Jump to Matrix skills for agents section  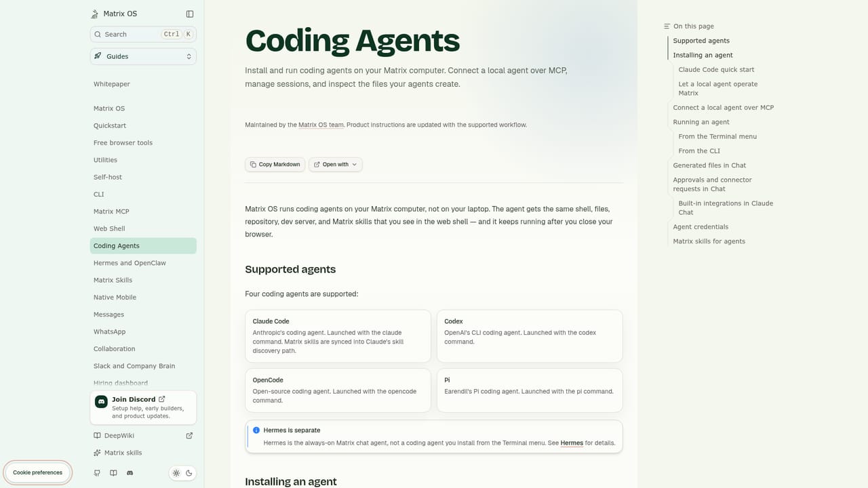click(x=709, y=241)
